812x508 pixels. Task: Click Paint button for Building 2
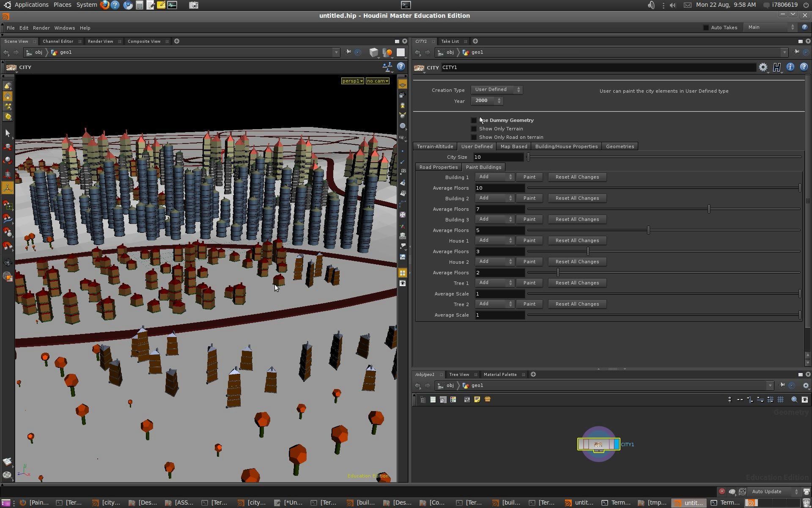click(x=529, y=198)
